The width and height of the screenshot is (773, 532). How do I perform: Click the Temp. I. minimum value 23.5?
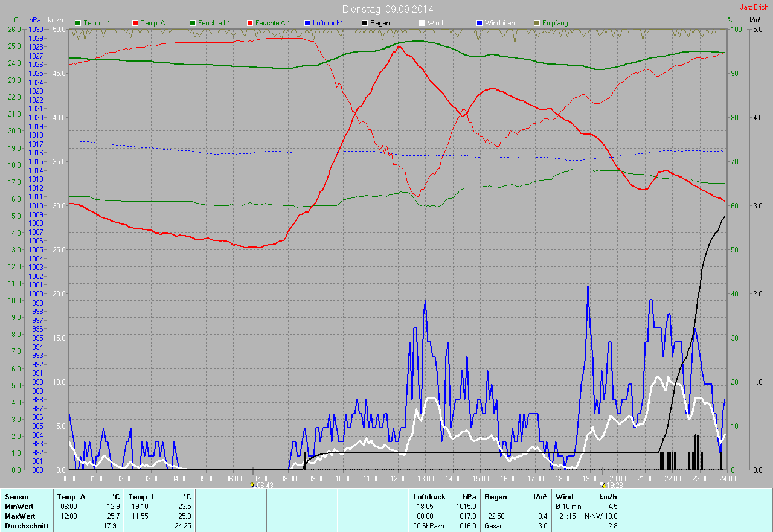184,507
